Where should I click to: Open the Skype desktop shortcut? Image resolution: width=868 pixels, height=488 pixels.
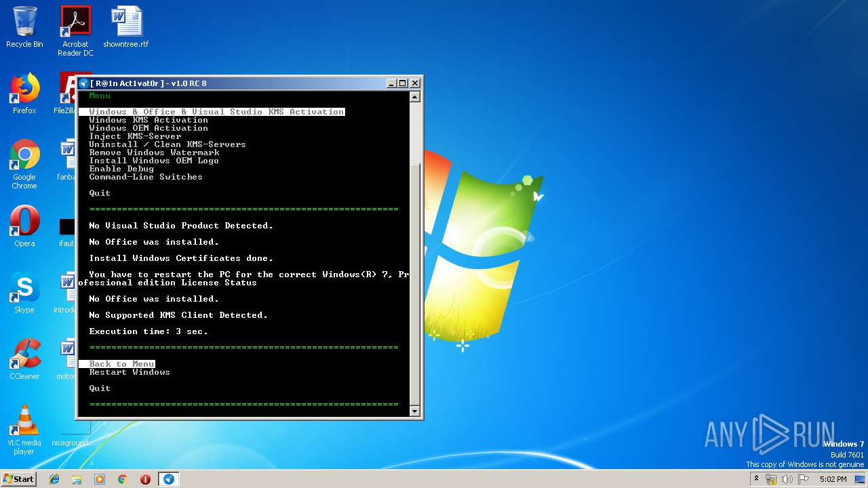click(x=24, y=293)
